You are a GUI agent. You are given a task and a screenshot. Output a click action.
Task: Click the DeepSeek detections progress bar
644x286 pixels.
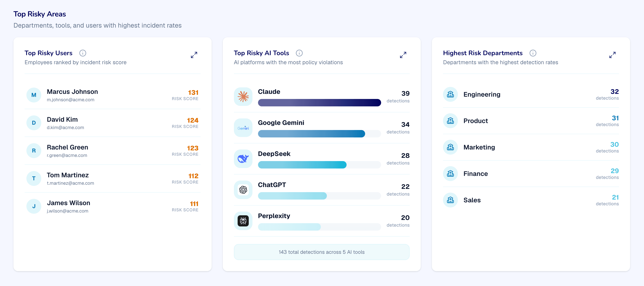(319, 165)
